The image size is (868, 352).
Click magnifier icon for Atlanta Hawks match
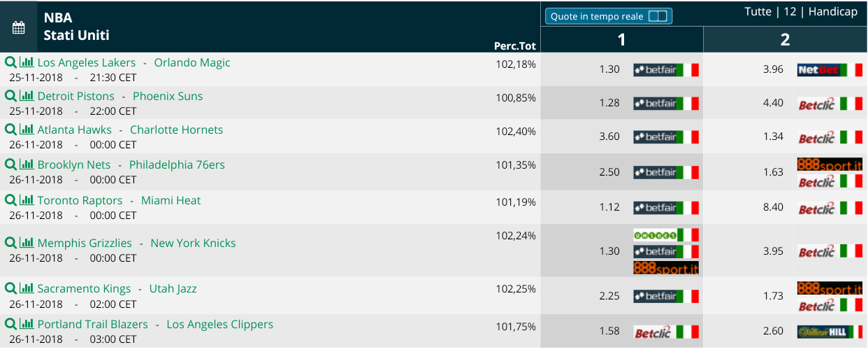pos(10,129)
